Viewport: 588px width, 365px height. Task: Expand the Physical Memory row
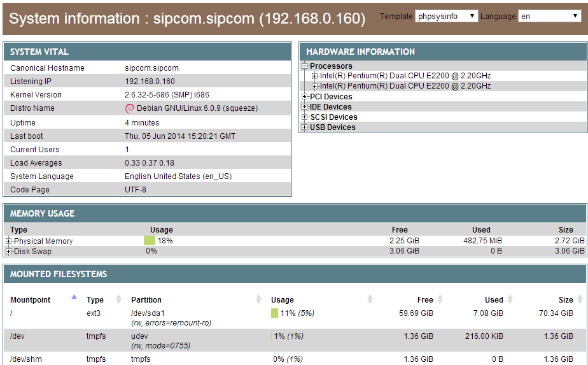[x=9, y=241]
